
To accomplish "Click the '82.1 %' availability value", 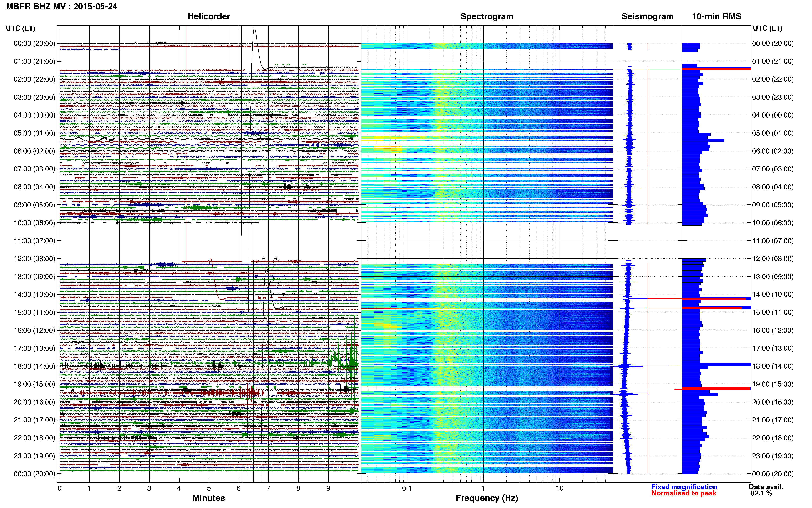I will (761, 493).
